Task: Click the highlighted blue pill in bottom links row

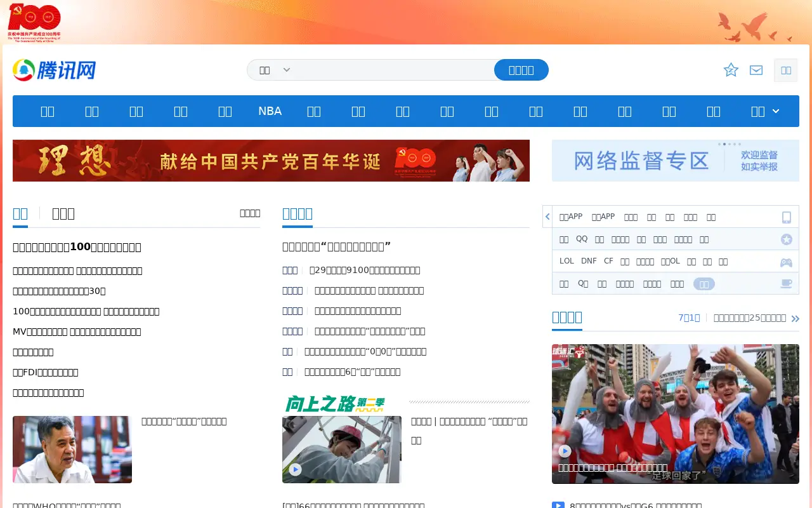Action: pos(704,284)
